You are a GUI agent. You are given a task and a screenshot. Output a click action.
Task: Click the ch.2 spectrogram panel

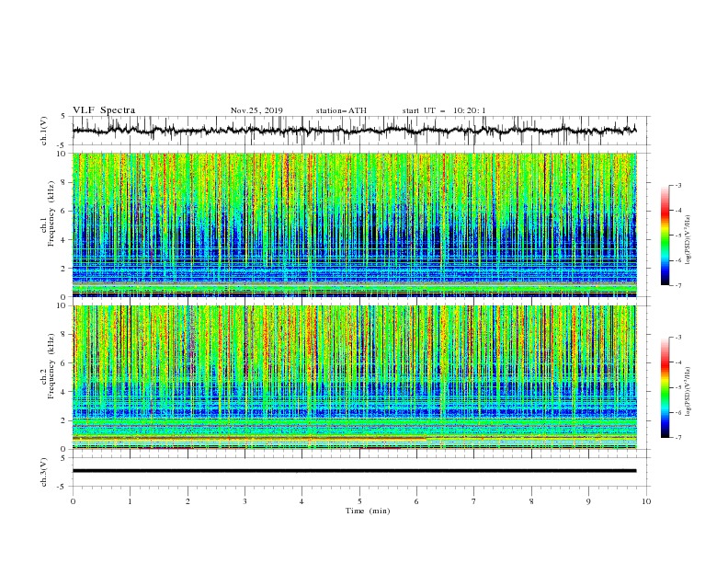pos(355,377)
